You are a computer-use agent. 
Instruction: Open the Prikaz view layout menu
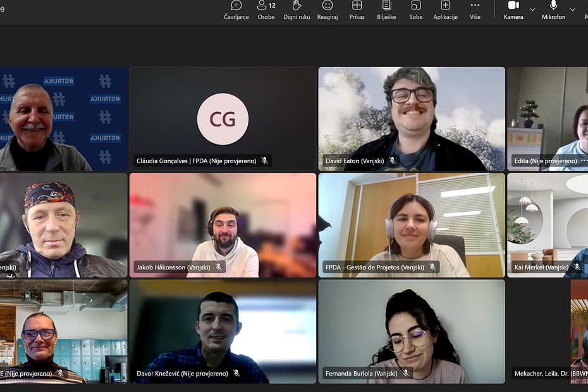coord(357,10)
